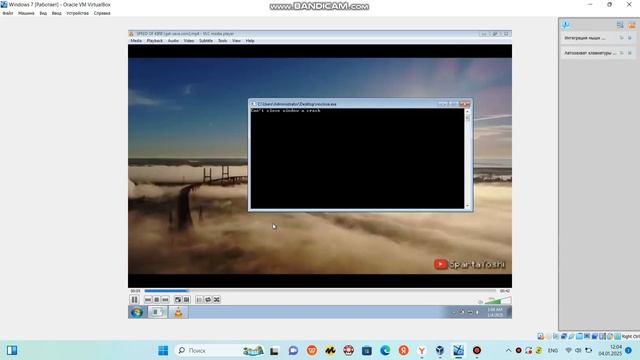
Task: Launch Microsoft Edge from host taskbar
Action: pos(385,351)
